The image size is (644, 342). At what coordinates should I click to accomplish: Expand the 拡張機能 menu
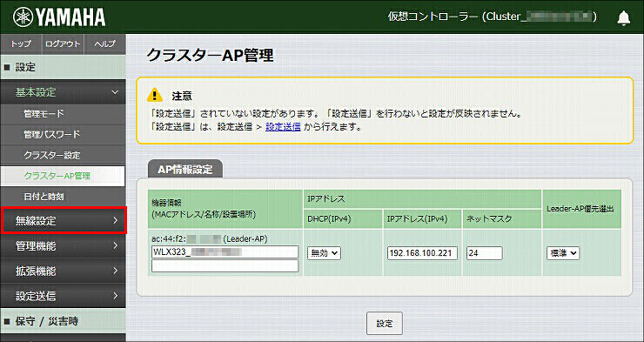click(63, 271)
